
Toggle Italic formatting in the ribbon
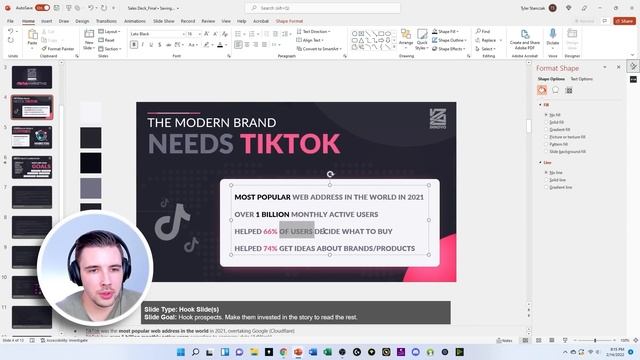(142, 44)
